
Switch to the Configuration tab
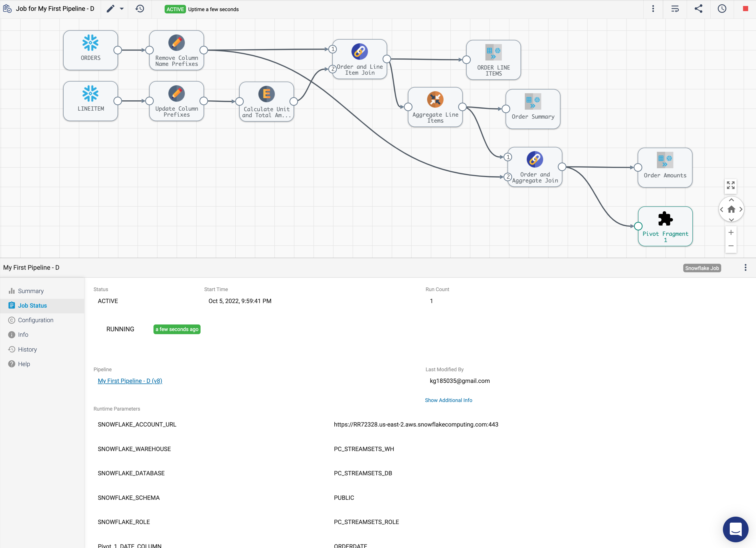[35, 320]
